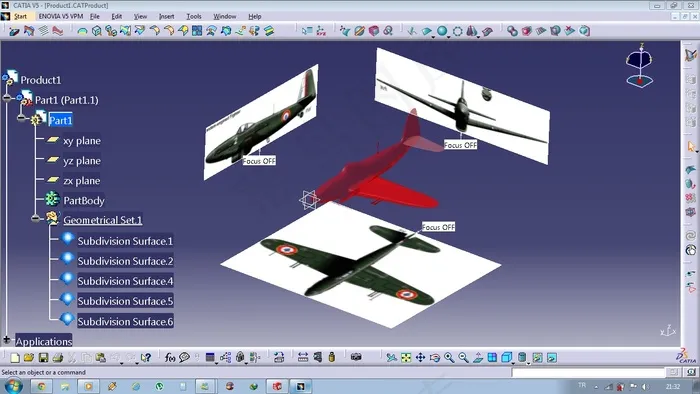This screenshot has width=700, height=394.
Task: Click the Formula f(x) icon
Action: click(170, 357)
